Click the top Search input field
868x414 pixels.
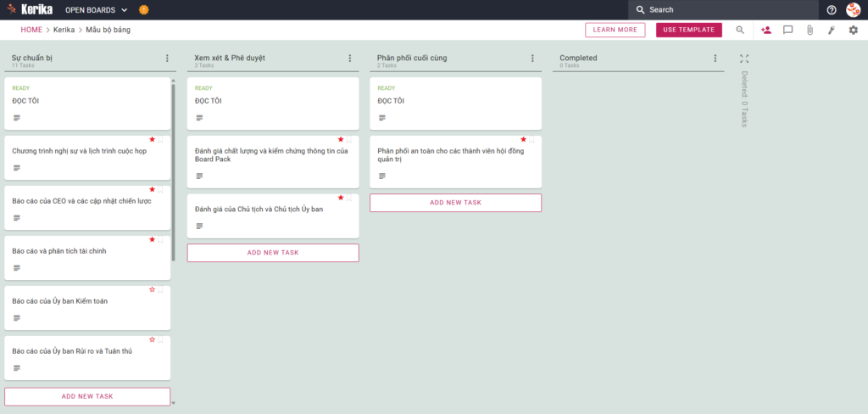coord(724,10)
